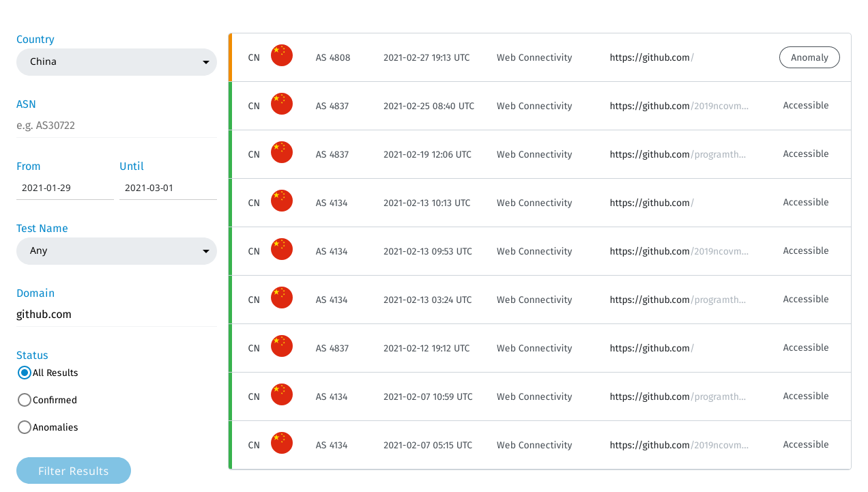Click China flag in AS 4808 anomaly row

281,56
